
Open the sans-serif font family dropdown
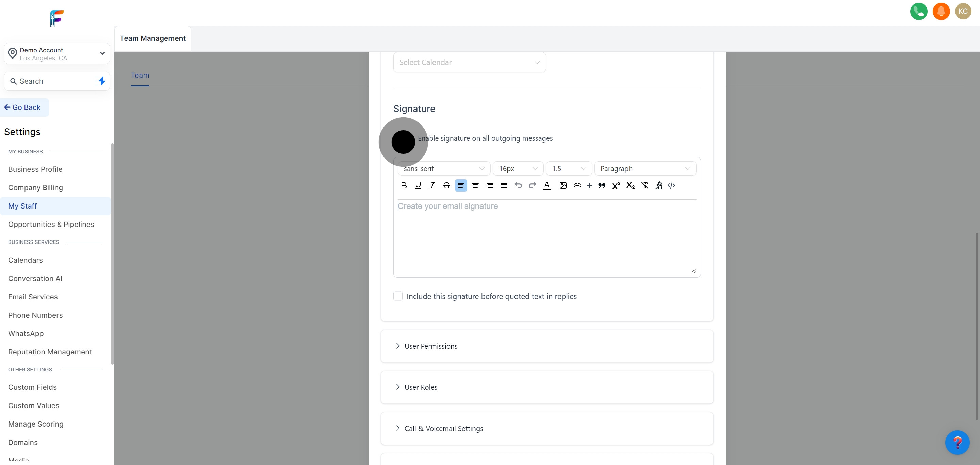tap(444, 168)
